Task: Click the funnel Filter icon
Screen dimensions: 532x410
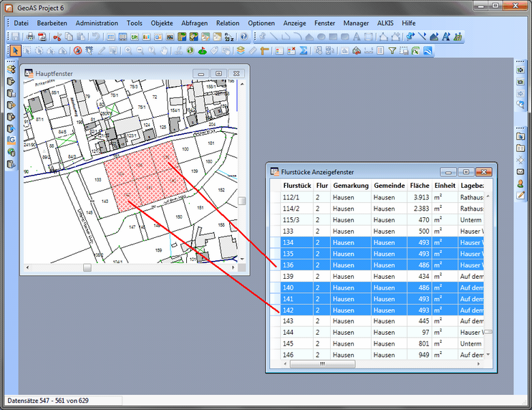Action: tap(392, 51)
